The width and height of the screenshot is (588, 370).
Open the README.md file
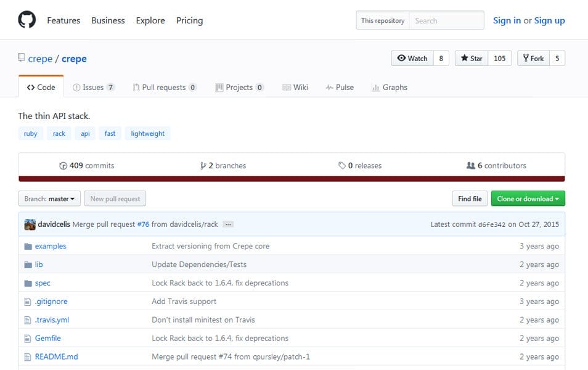[57, 356]
